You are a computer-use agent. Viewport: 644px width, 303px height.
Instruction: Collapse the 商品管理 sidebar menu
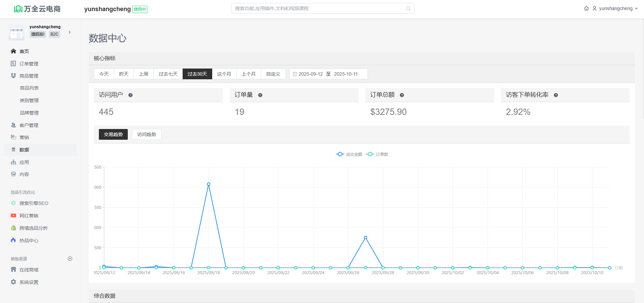[x=29, y=76]
